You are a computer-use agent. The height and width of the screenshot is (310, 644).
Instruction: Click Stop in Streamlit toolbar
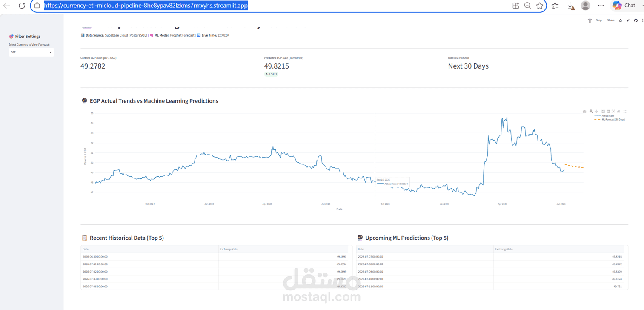pos(599,20)
